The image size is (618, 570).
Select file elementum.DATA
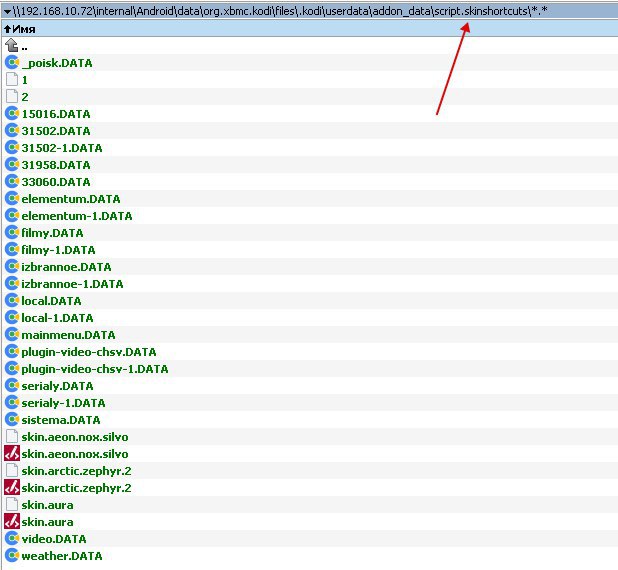(71, 199)
